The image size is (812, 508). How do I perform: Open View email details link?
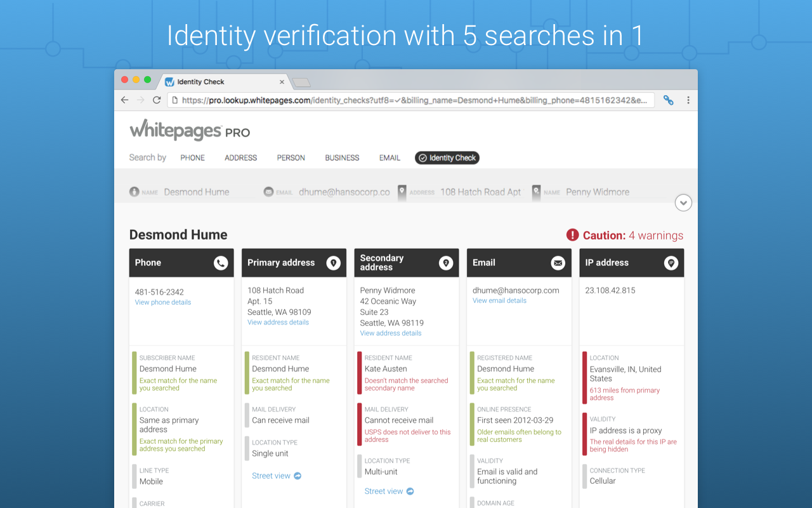499,301
